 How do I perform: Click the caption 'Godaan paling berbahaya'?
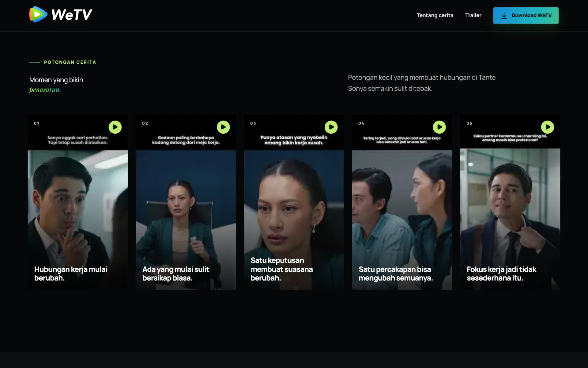tap(186, 138)
